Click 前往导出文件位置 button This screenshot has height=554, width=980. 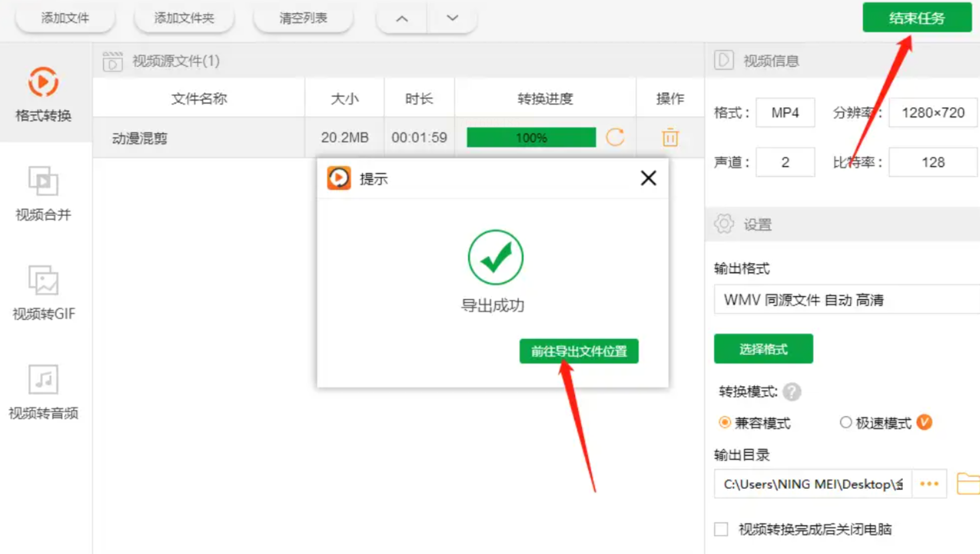[578, 351]
